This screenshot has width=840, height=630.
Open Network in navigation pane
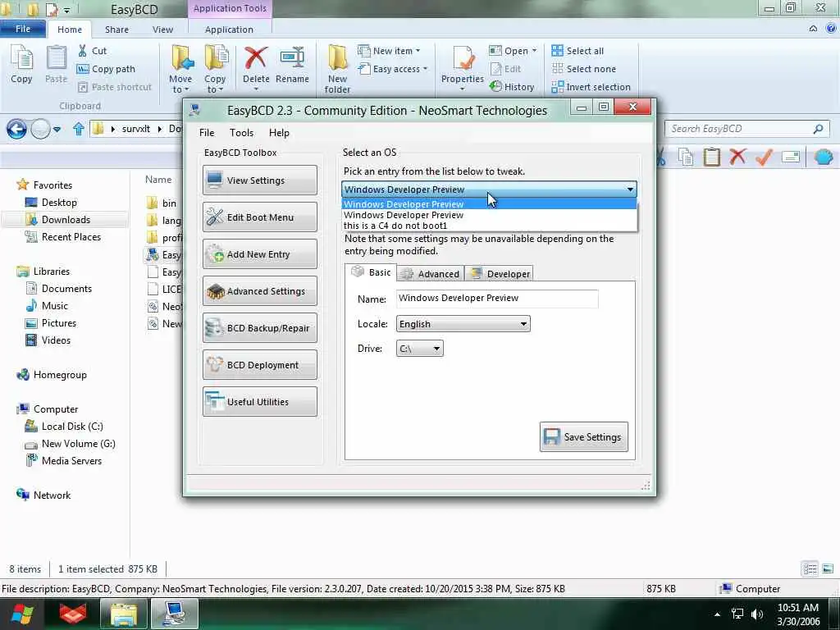43,495
